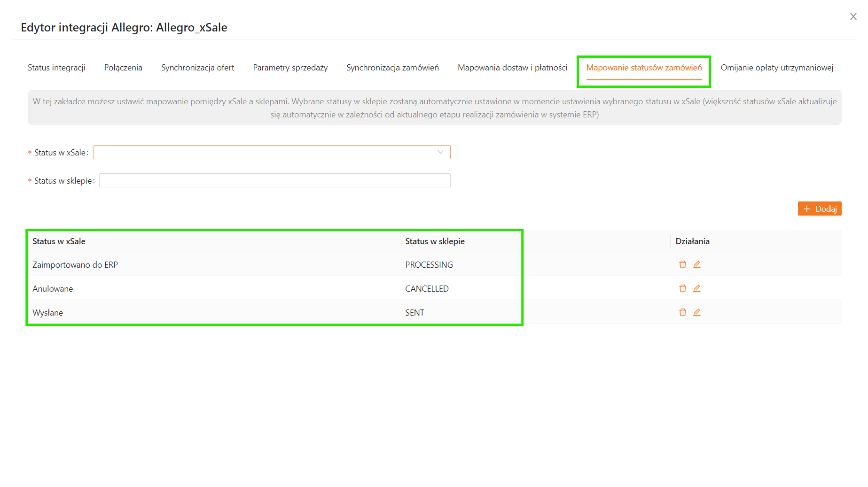The width and height of the screenshot is (868, 487).
Task: Edit the Anulowane status mapping
Action: coord(697,288)
